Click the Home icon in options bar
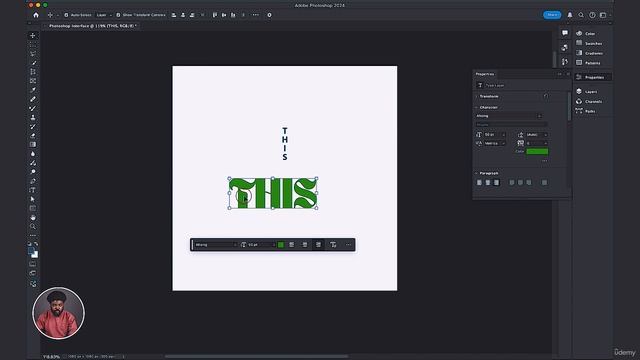 click(36, 15)
